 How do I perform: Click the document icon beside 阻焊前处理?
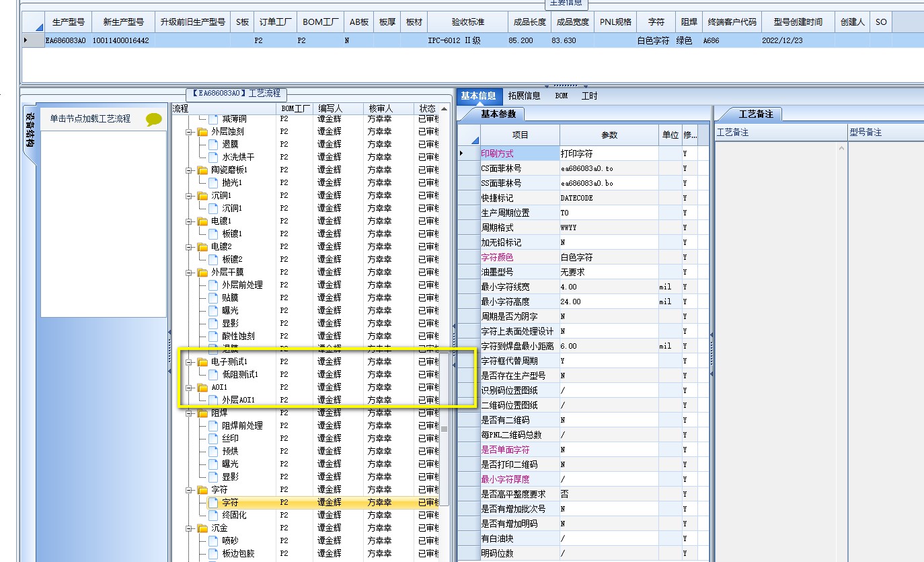(x=213, y=425)
